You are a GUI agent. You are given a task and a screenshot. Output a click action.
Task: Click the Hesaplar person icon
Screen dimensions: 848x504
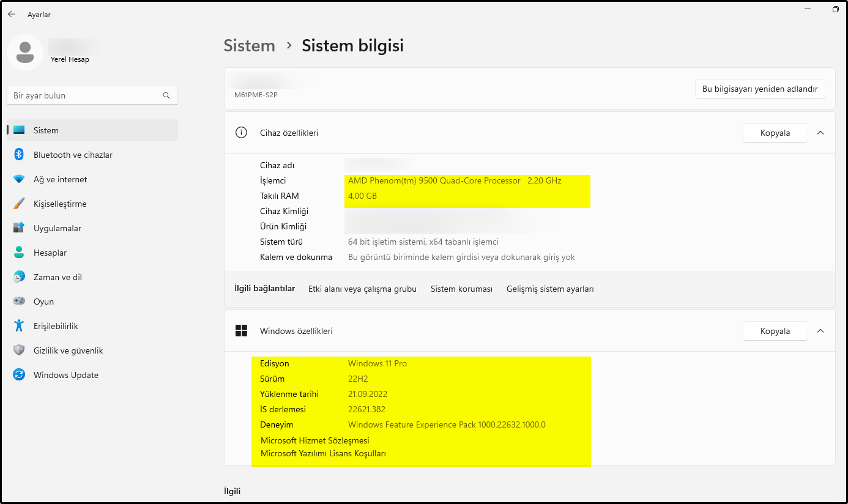[19, 253]
